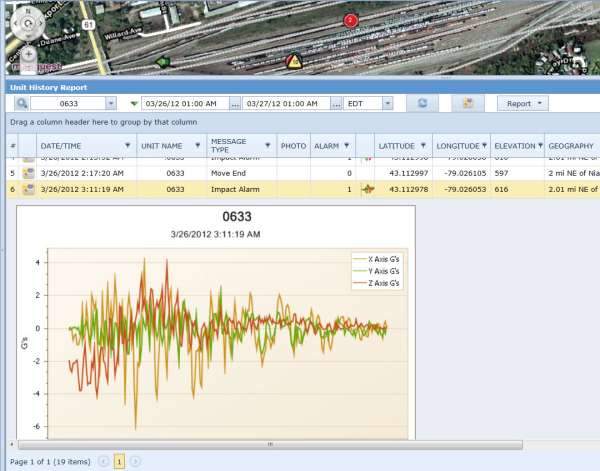Click the green arrow marker on map
600x471 pixels.
click(x=163, y=62)
